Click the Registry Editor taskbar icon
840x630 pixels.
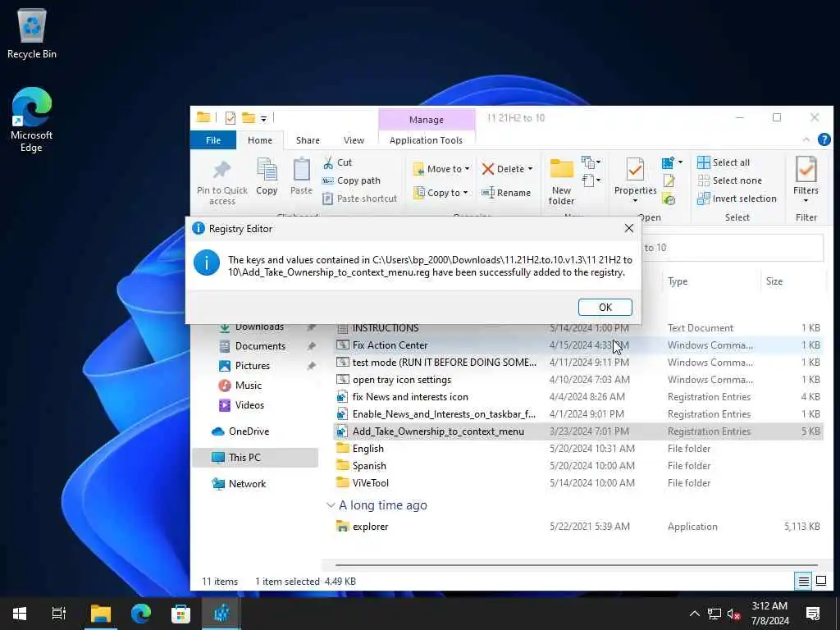tap(221, 614)
